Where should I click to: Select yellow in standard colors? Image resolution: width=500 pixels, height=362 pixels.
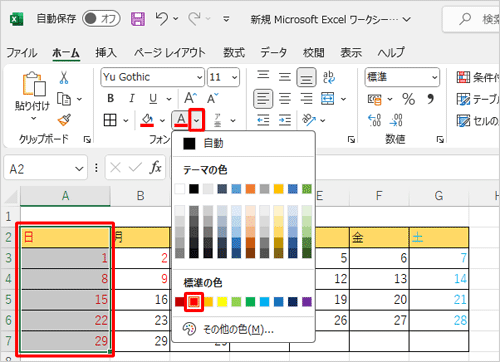tap(222, 302)
